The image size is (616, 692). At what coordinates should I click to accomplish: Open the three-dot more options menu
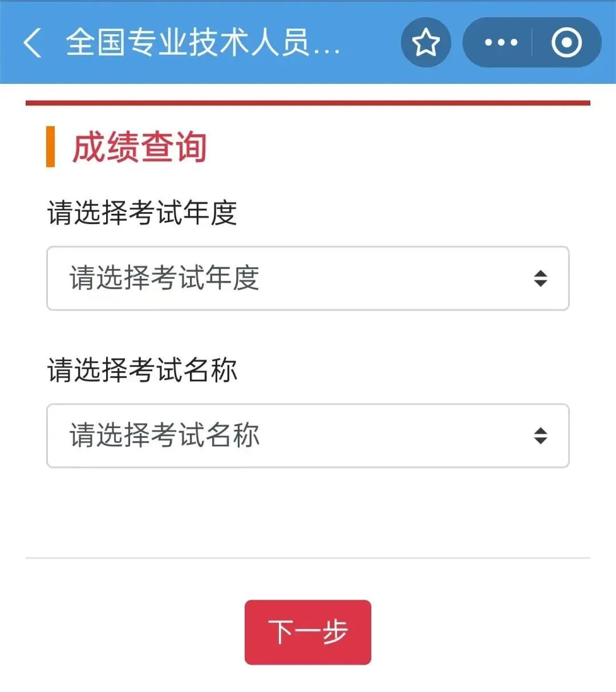point(500,43)
